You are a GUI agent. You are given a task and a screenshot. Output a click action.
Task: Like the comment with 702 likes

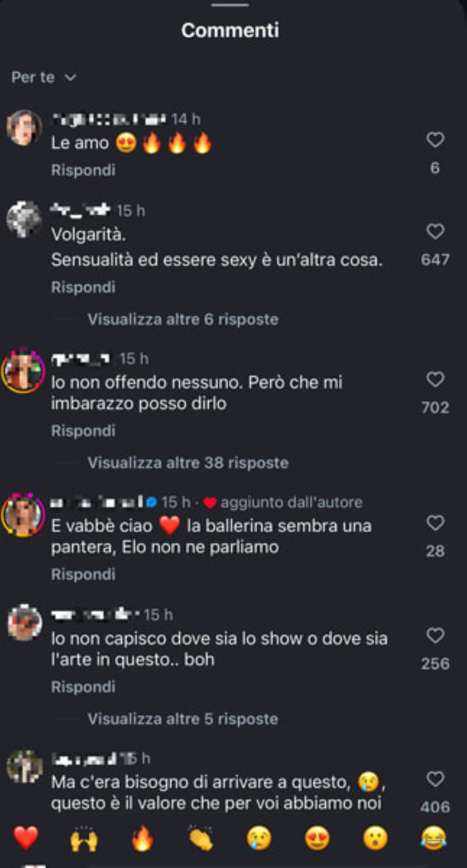coord(435,379)
